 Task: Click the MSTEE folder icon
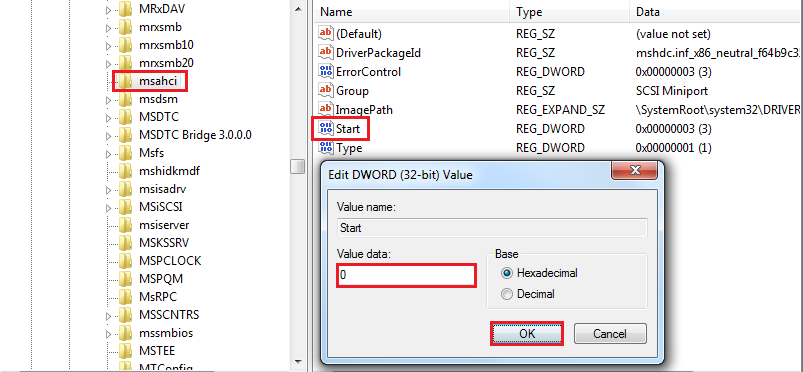pyautogui.click(x=125, y=351)
